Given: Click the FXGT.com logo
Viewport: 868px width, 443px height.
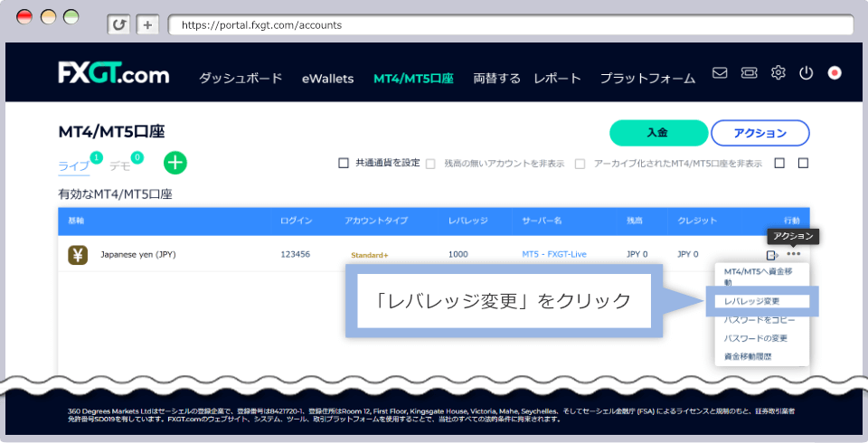Looking at the screenshot, I should (114, 73).
